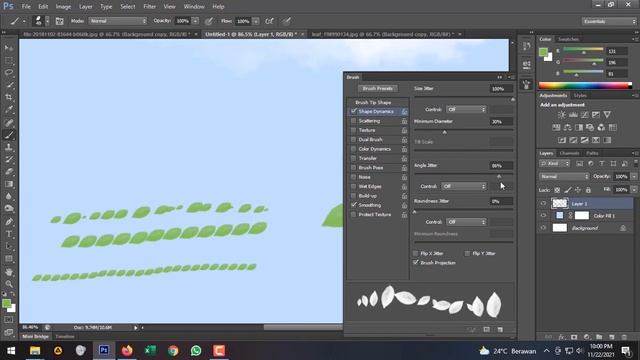Open the layer Kind filter dropdown
Image resolution: width=640 pixels, height=360 pixels.
click(554, 164)
